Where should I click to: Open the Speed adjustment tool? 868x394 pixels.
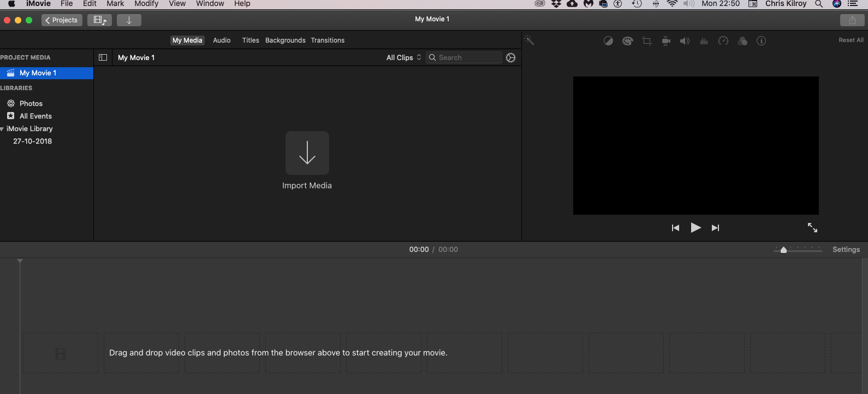[x=723, y=41]
